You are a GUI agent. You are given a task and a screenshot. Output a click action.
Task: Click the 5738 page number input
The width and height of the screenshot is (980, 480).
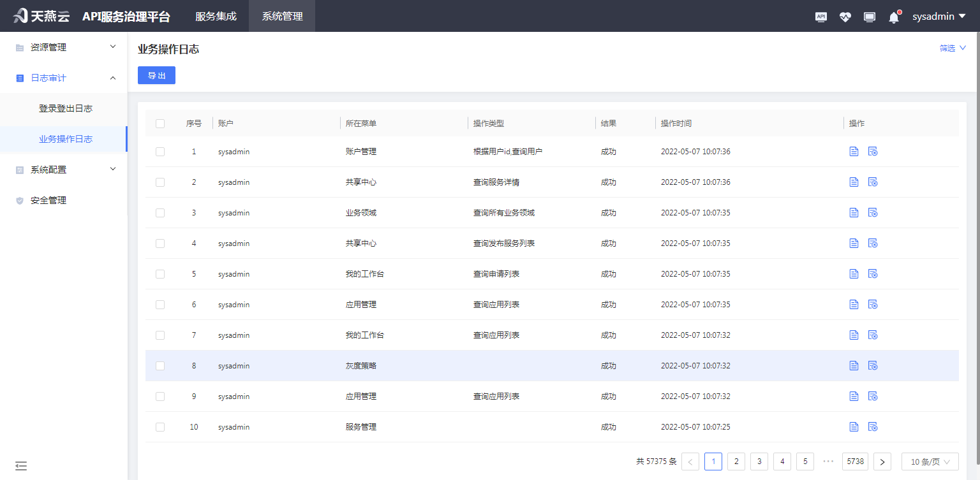point(855,461)
